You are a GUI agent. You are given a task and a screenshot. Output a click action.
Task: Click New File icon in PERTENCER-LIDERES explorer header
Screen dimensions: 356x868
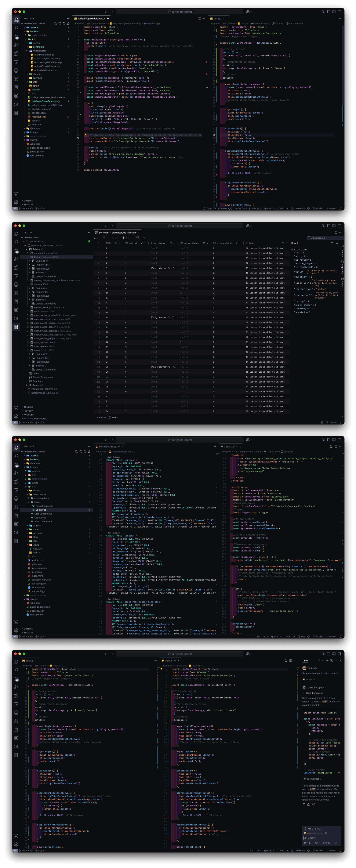click(x=56, y=23)
